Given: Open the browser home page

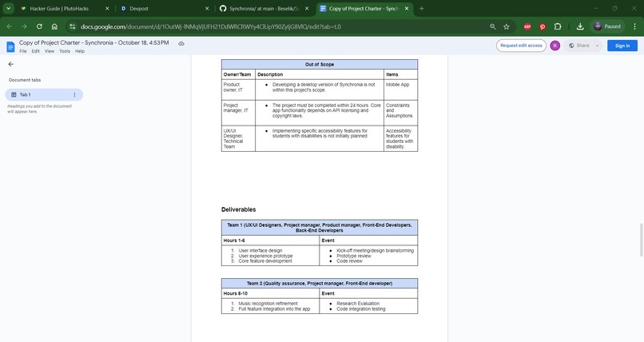Looking at the screenshot, I should [x=54, y=26].
